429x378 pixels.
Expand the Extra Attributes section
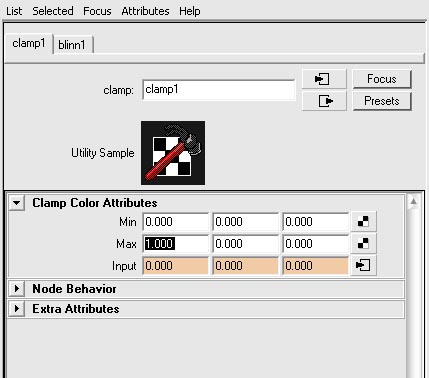coord(17,309)
